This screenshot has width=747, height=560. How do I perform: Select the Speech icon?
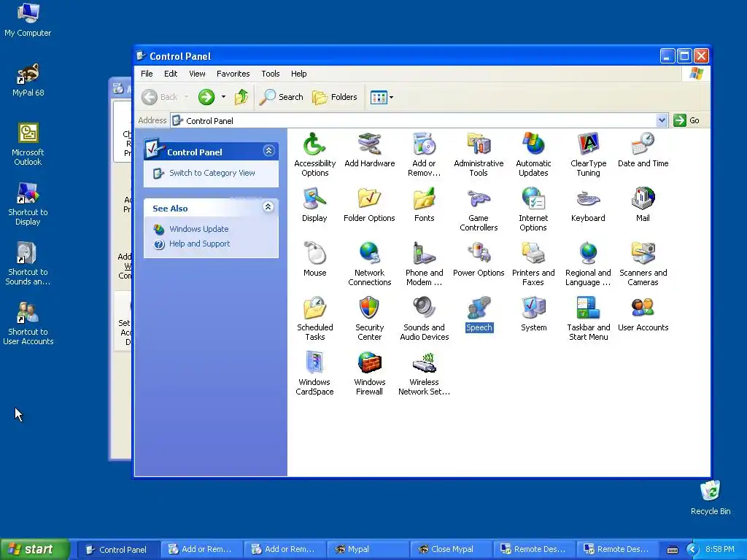(x=479, y=314)
